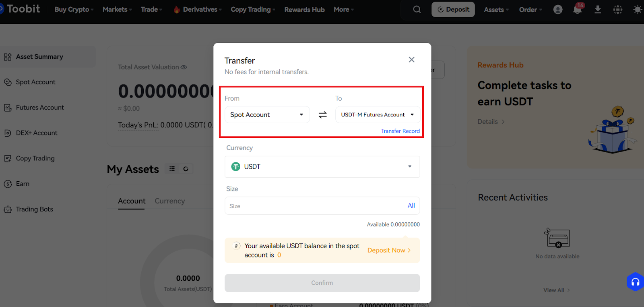Open the From Spot Account dropdown

[x=267, y=115]
